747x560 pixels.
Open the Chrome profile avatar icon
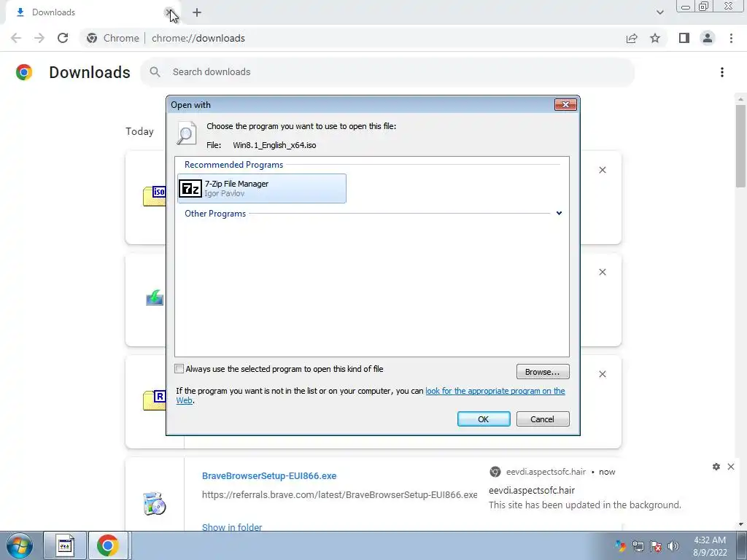[708, 38]
